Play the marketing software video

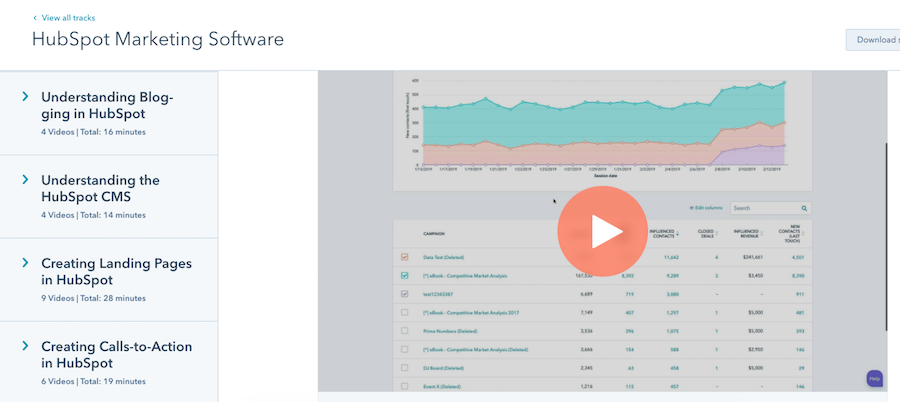click(x=602, y=231)
